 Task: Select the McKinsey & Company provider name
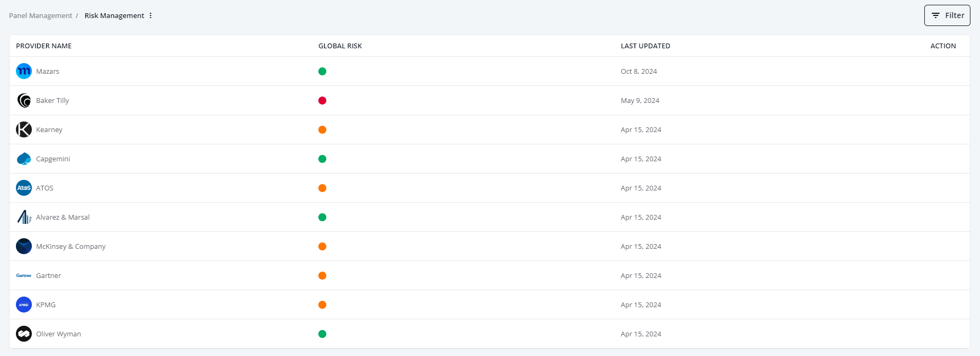coord(71,246)
